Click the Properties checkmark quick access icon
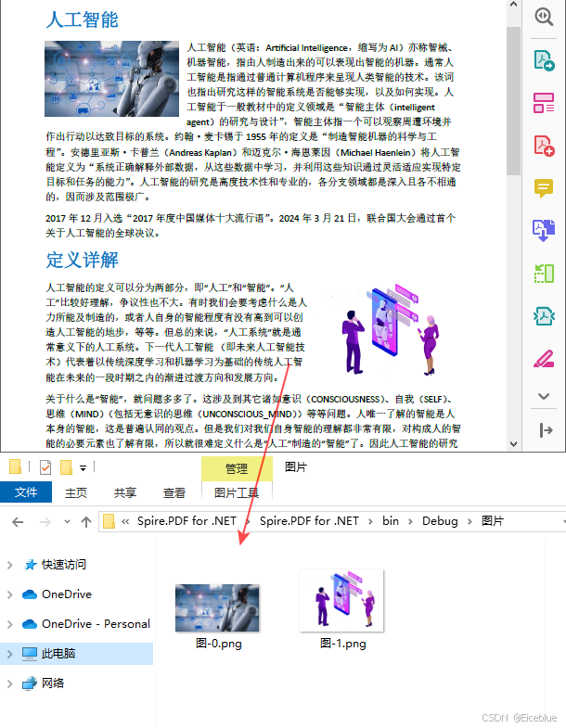The image size is (566, 728). pos(45,467)
